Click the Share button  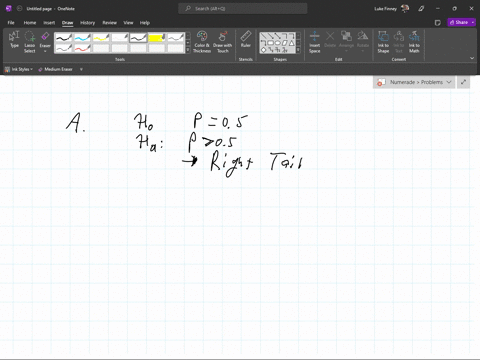coord(459,22)
